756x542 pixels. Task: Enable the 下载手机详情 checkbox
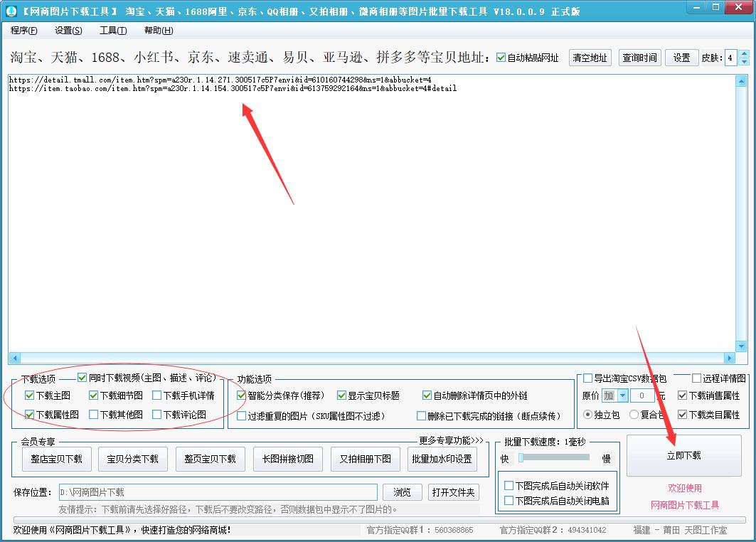(156, 395)
